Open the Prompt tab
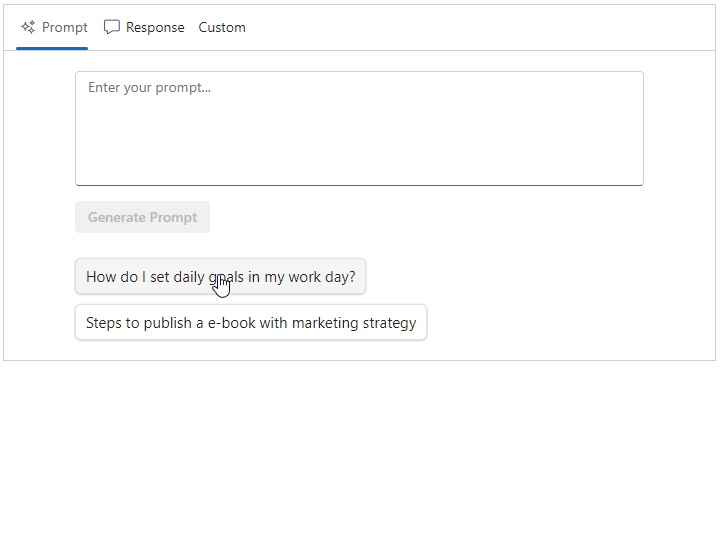Viewport: 721px width, 558px height. pyautogui.click(x=52, y=28)
